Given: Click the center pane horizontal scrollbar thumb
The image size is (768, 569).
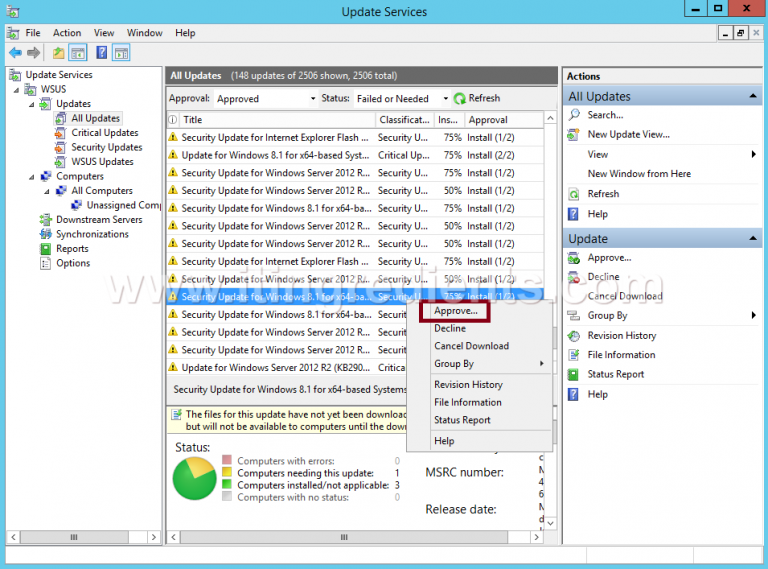Looking at the screenshot, I should click(x=344, y=537).
